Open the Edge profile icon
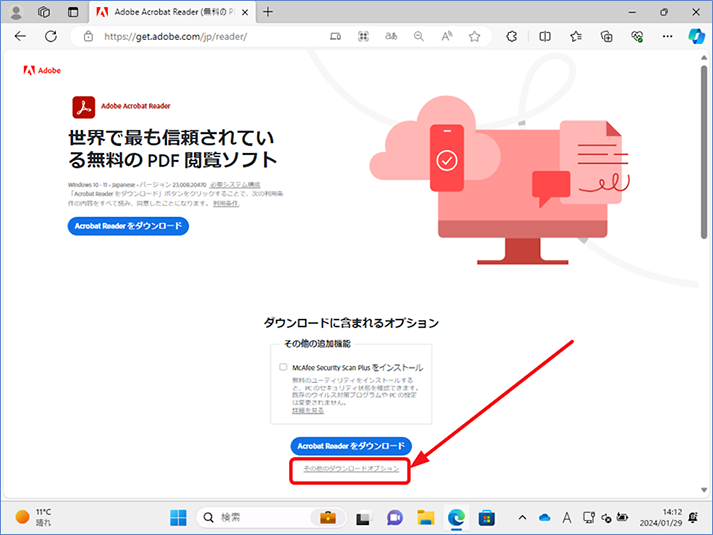 (16, 12)
